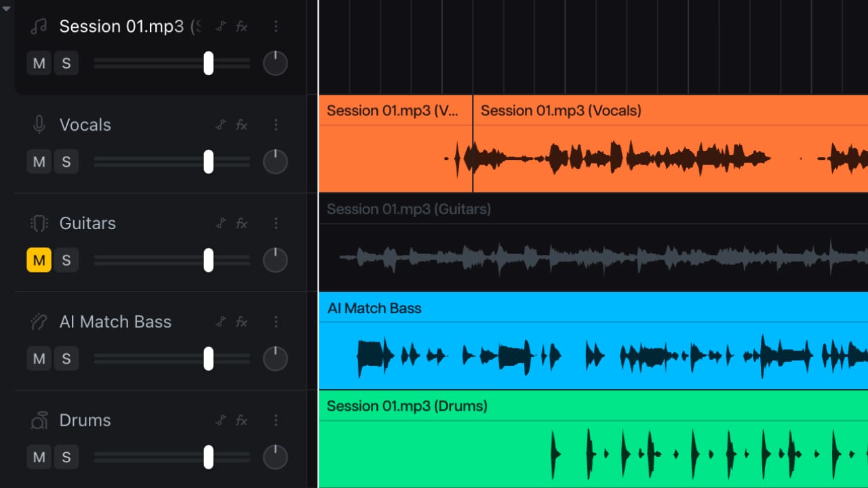Click the Guitars track instrument icon
Viewport: 868px width, 488px height.
pyautogui.click(x=39, y=223)
